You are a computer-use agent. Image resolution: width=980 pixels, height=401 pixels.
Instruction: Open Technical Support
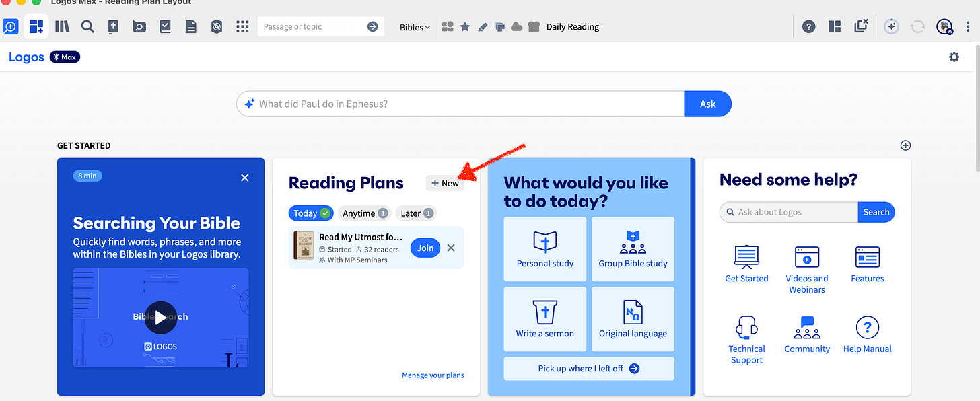pyautogui.click(x=746, y=340)
